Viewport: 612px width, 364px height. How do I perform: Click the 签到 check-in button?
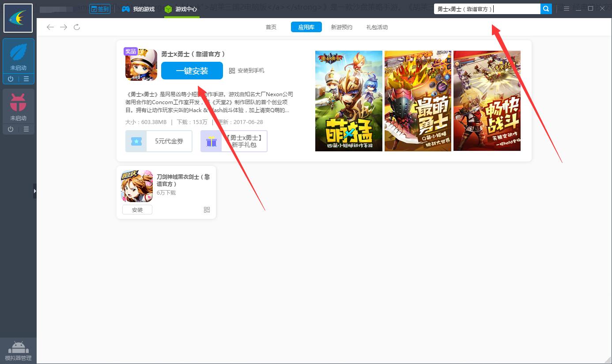[x=100, y=9]
